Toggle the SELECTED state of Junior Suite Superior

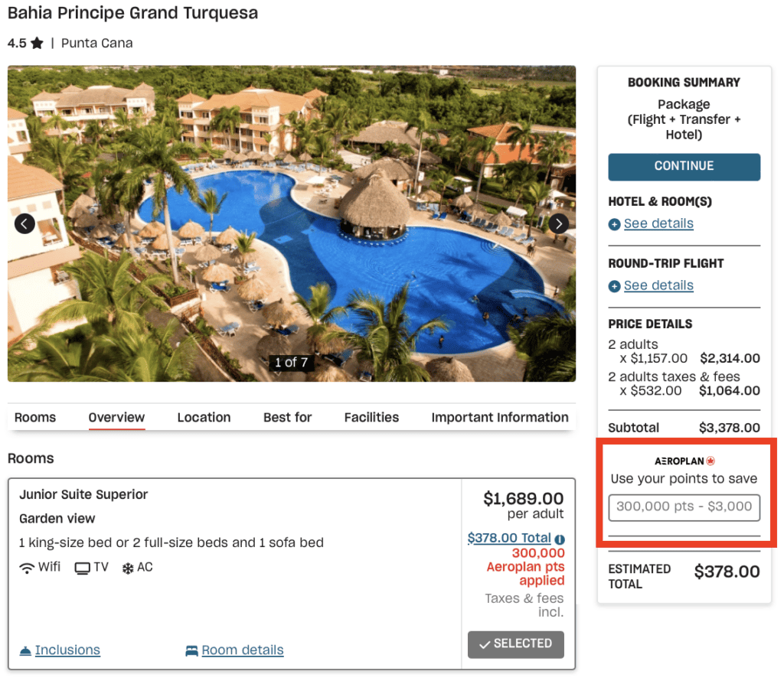515,644
